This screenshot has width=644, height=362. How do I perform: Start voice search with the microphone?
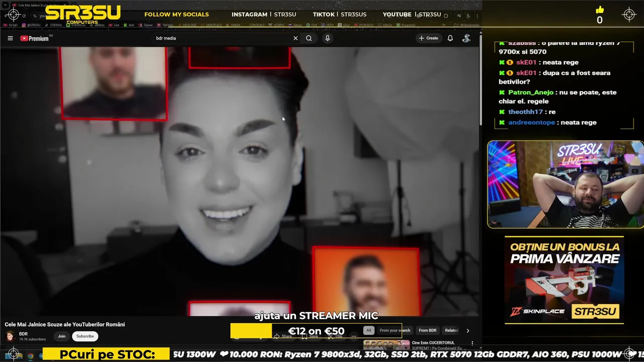point(328,38)
